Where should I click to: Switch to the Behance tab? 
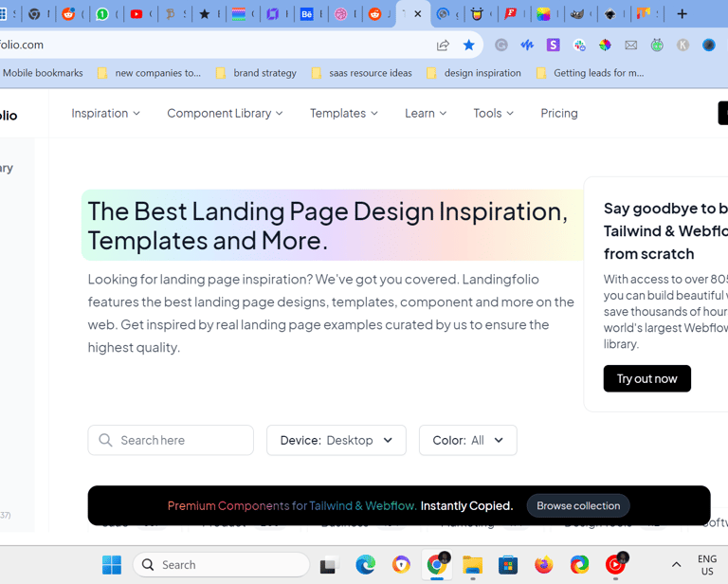coord(307,14)
